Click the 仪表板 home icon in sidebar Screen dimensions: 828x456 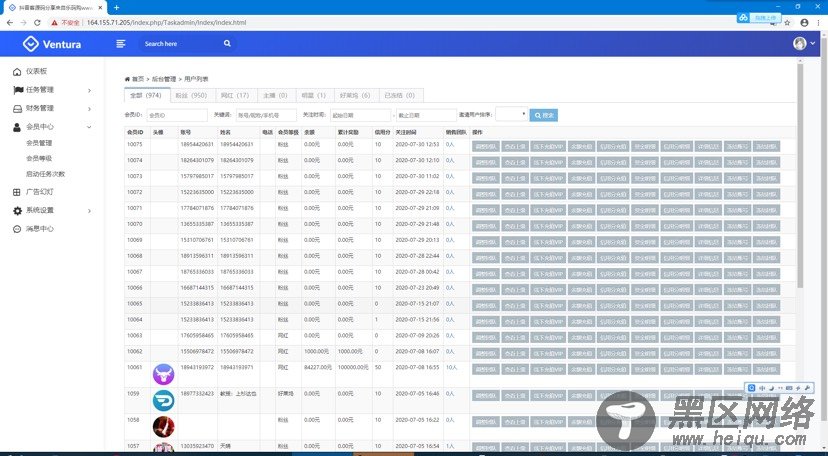click(17, 72)
